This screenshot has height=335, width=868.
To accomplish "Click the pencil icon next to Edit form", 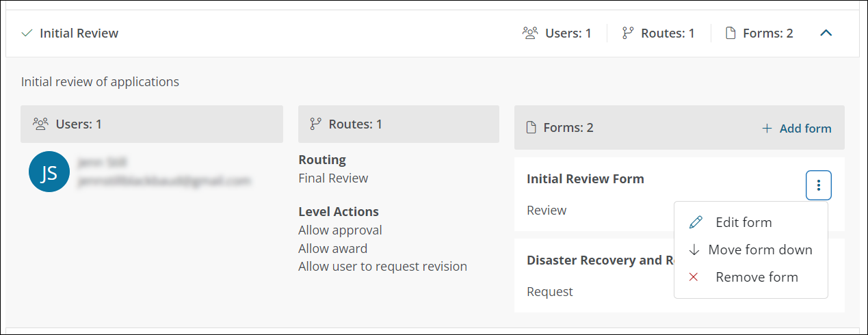I will [696, 222].
